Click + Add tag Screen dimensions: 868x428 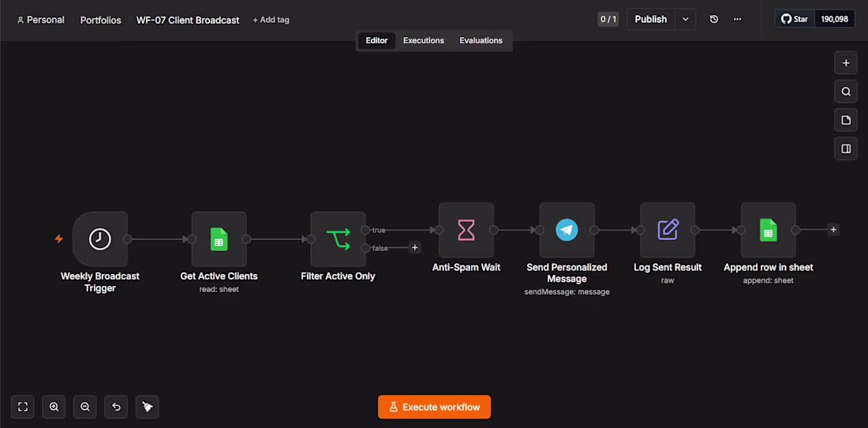[271, 20]
